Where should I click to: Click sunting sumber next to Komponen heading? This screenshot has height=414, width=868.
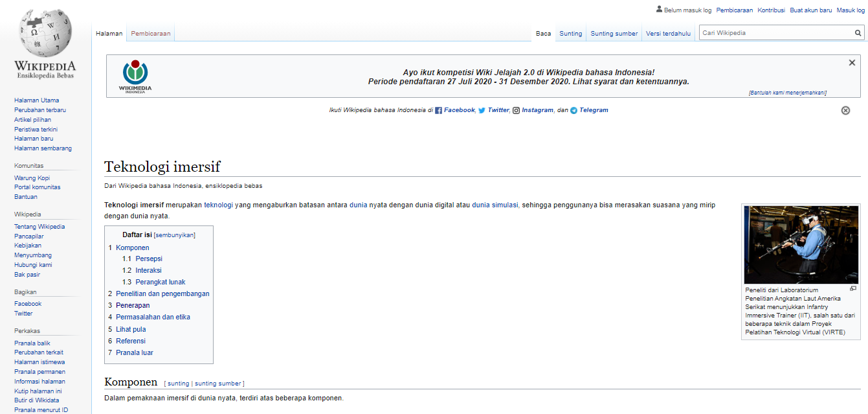click(x=217, y=384)
